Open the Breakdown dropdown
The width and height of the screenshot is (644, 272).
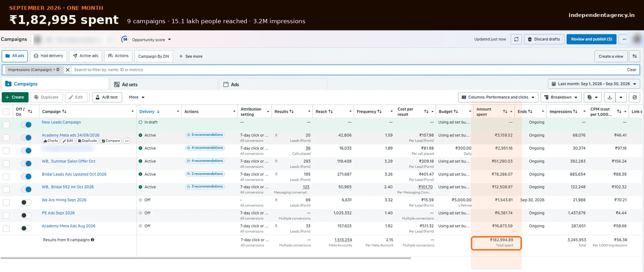tap(561, 97)
